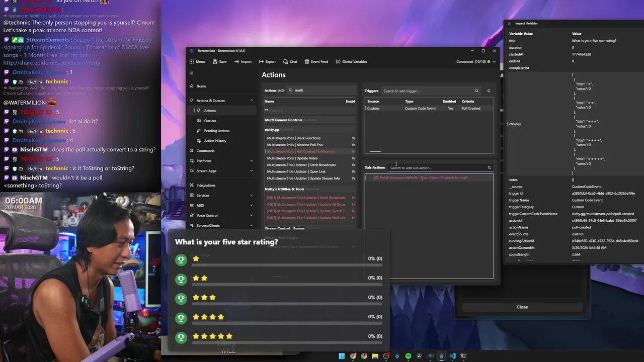Open DaVinci Resolve from the taskbar
644x362 pixels.
[419, 356]
